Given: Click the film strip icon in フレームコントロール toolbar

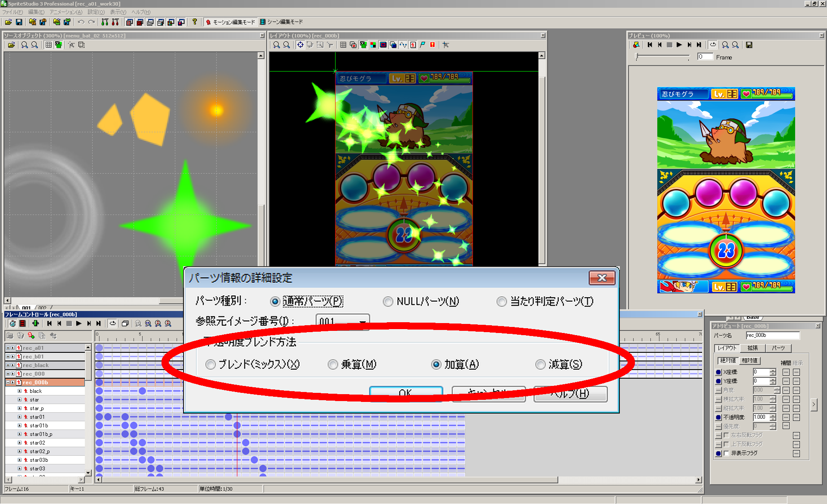Looking at the screenshot, I should (22, 324).
